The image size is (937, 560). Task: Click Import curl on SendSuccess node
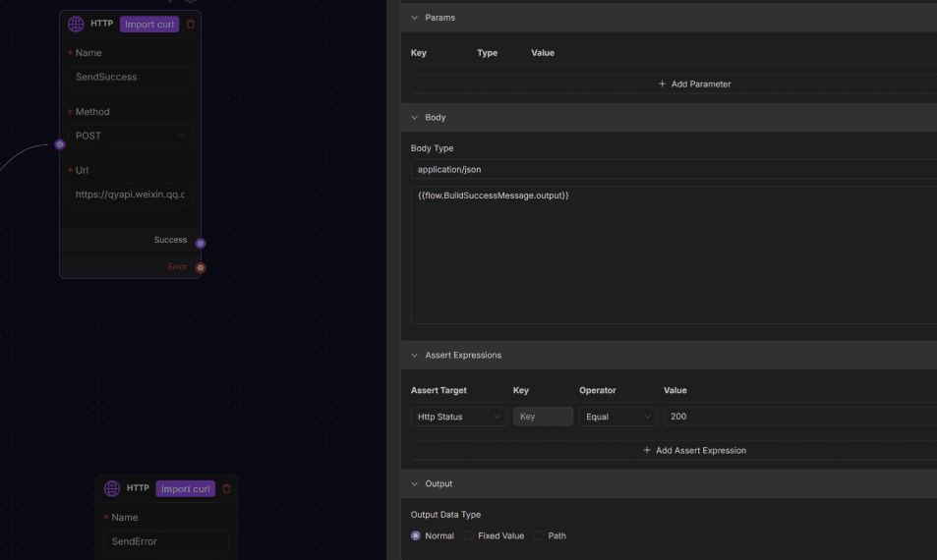click(149, 24)
